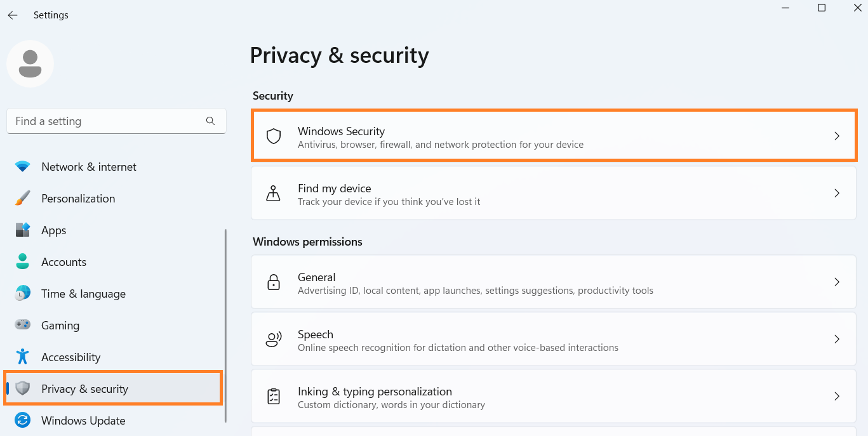
Task: Expand Windows Security via its chevron
Action: (837, 136)
